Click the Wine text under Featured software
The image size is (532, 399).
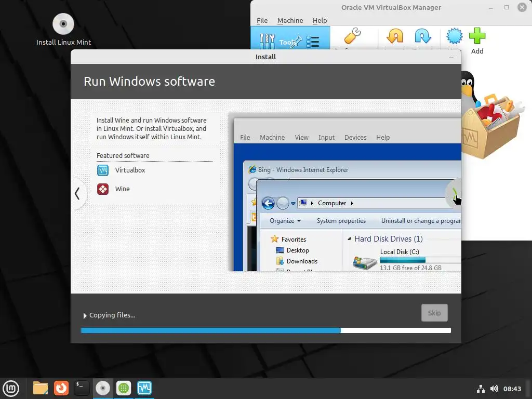(123, 189)
